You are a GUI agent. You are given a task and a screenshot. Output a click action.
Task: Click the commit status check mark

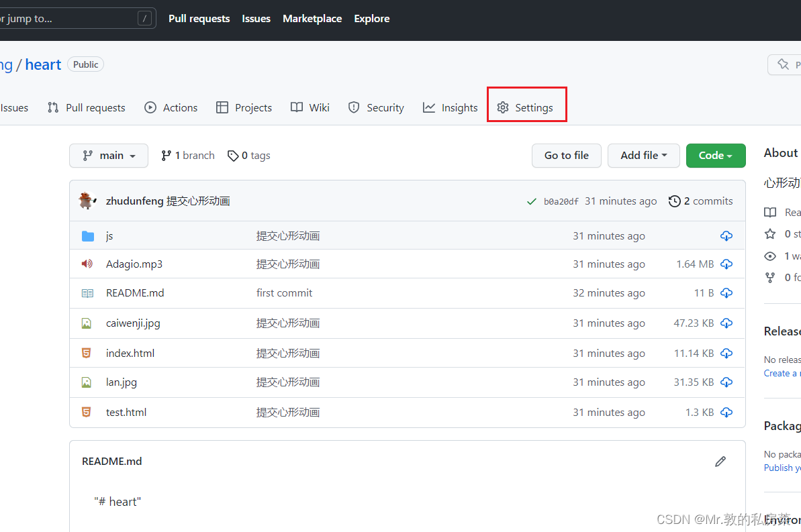click(x=531, y=202)
